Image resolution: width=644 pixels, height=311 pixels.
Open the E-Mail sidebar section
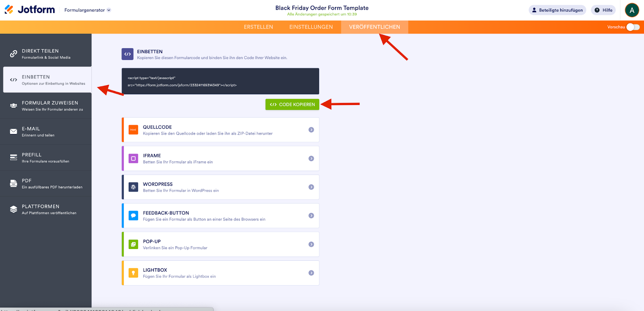click(46, 131)
